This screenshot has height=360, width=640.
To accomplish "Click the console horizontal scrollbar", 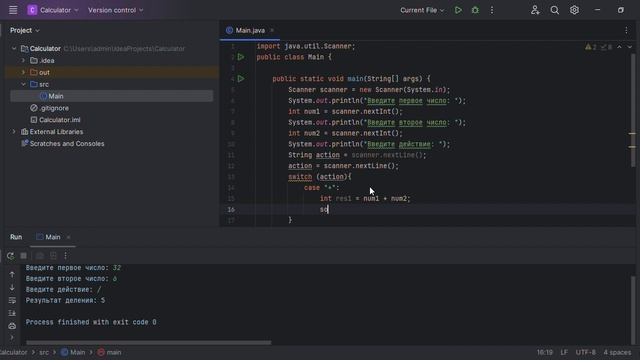I will 149,342.
